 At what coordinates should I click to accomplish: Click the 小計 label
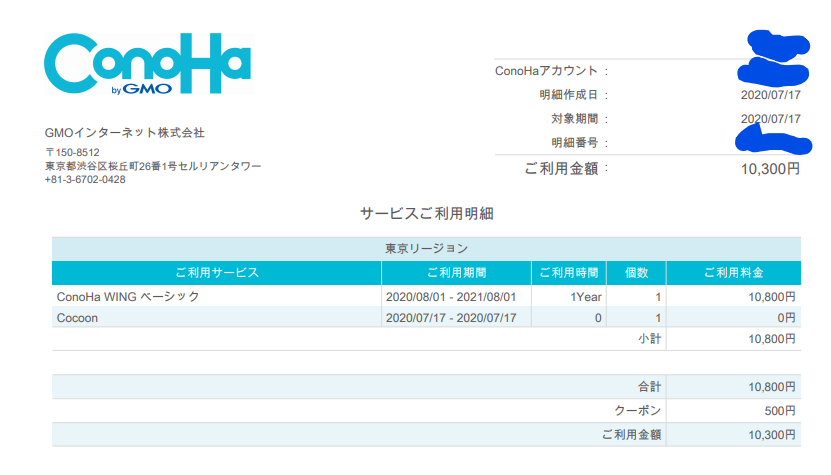coord(650,339)
